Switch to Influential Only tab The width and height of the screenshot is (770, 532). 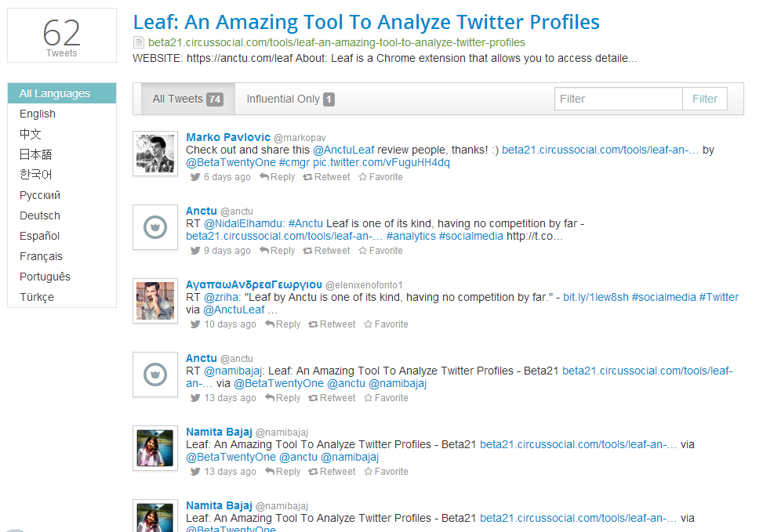[290, 99]
